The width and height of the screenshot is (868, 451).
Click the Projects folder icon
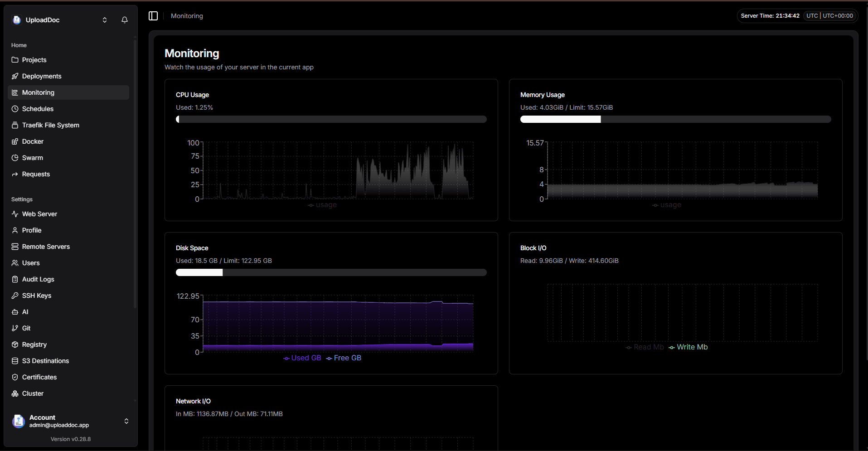15,60
